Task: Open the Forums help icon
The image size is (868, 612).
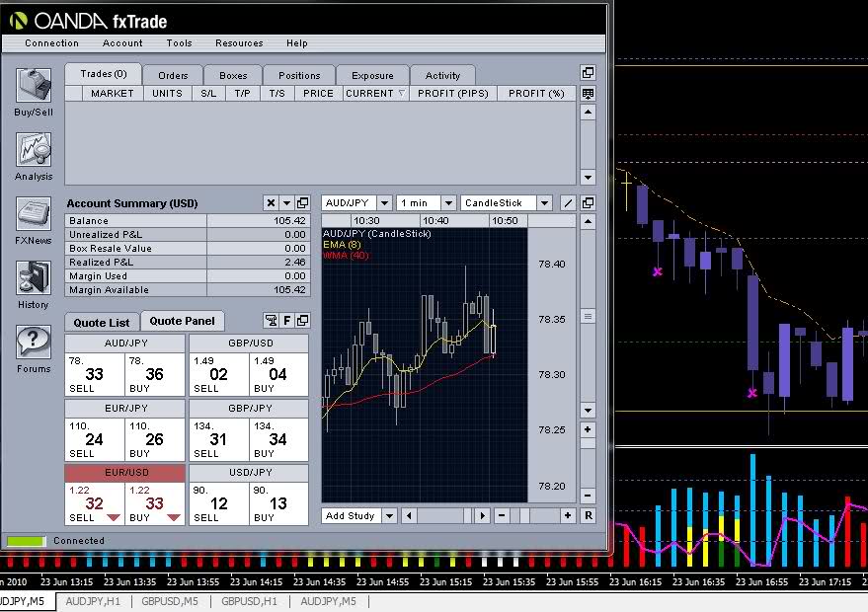Action: pyautogui.click(x=34, y=343)
